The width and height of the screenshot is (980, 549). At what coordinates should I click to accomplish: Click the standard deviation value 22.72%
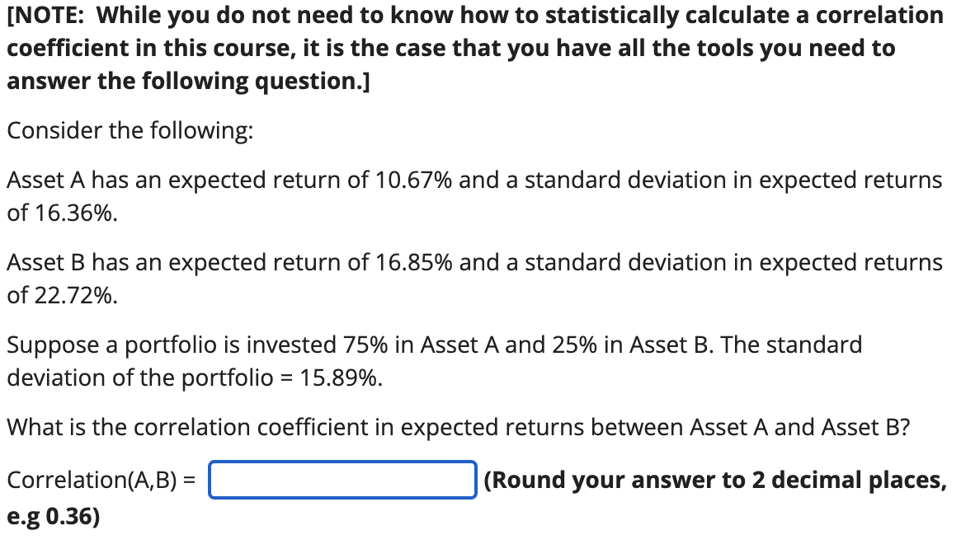(76, 294)
